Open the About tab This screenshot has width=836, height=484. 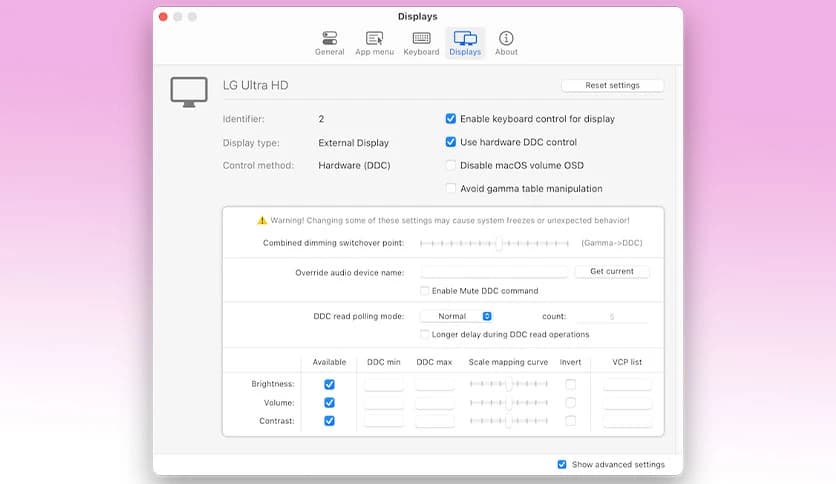tap(506, 43)
